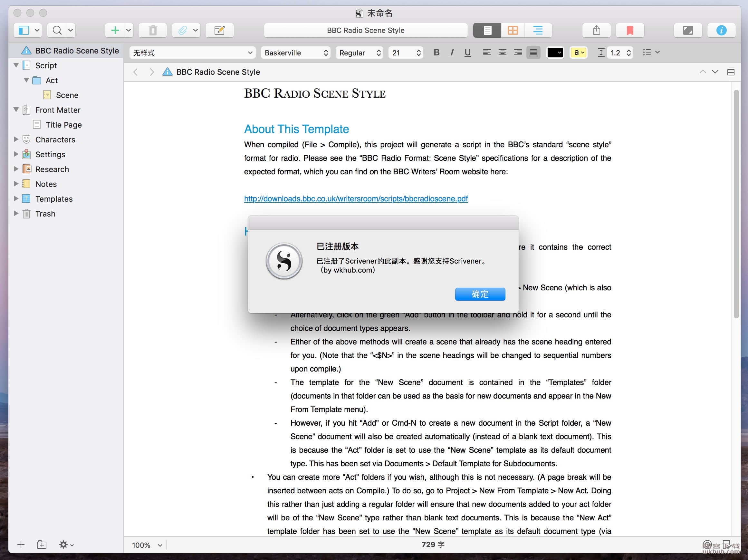Expand the Research folder
The image size is (748, 560).
coord(16,169)
